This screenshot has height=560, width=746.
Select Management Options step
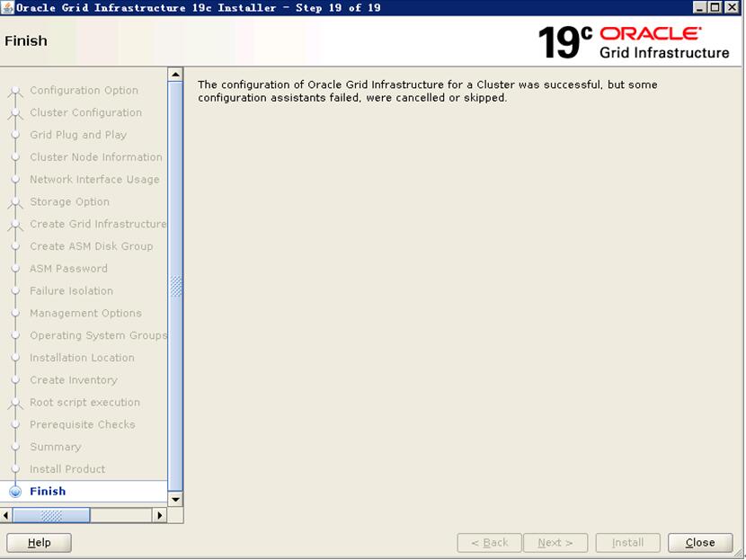pos(85,313)
